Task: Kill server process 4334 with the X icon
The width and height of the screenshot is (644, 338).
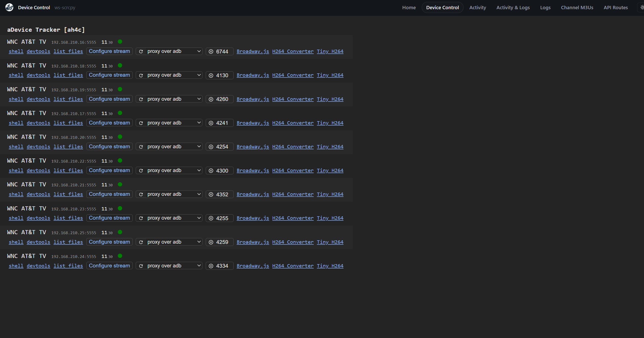Action: (x=211, y=266)
